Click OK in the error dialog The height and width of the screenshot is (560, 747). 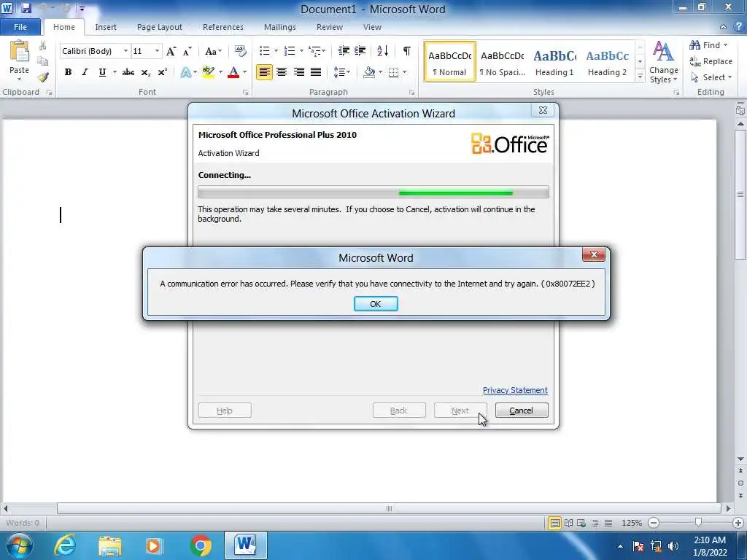[x=376, y=304]
